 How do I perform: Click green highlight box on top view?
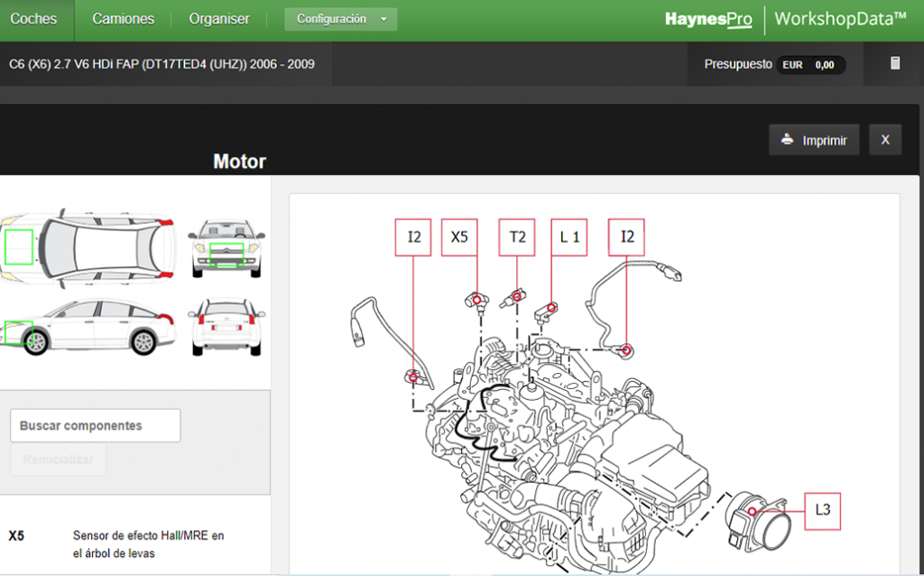pyautogui.click(x=19, y=247)
